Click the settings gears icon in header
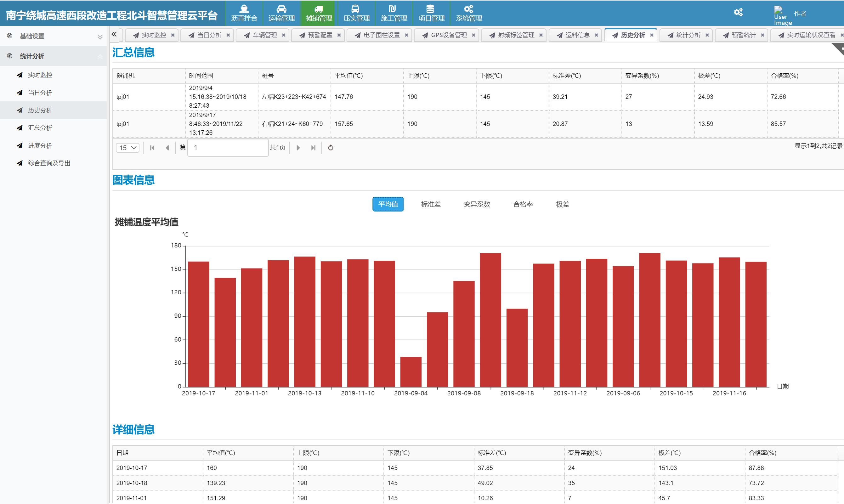Screen dimensions: 844x504 pyautogui.click(x=738, y=12)
